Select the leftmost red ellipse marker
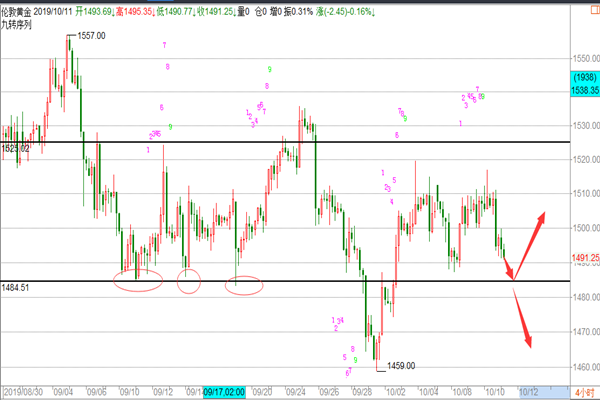This screenshot has width=600, height=400. click(x=137, y=279)
